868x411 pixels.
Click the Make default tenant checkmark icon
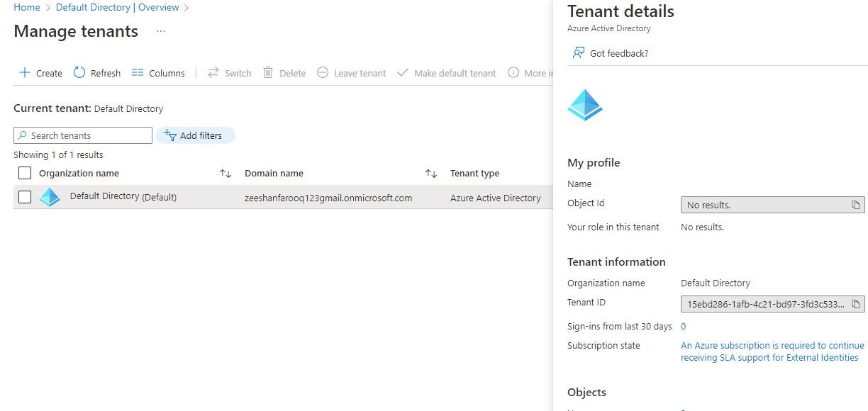click(403, 72)
